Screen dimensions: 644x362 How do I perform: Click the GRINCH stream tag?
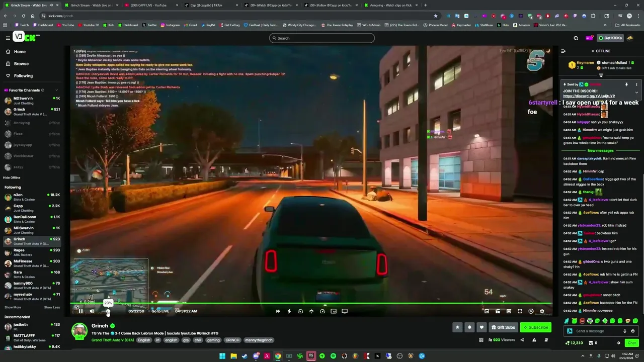coord(232,340)
